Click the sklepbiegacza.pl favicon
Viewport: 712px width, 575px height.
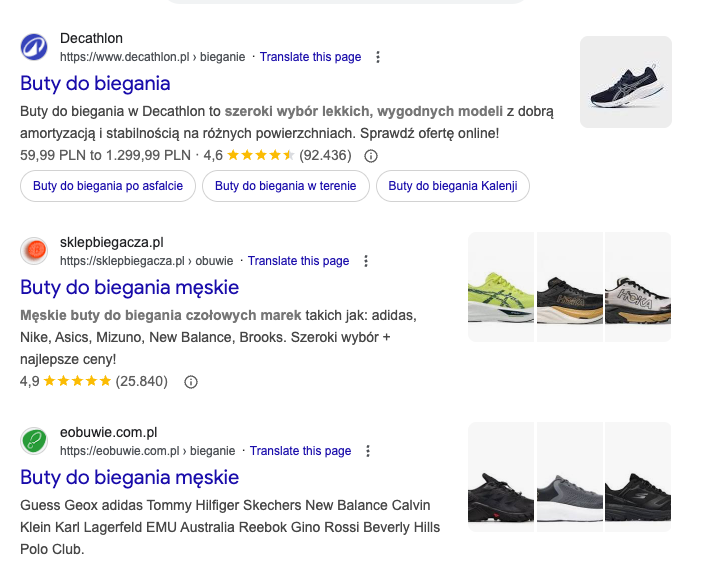pos(34,250)
